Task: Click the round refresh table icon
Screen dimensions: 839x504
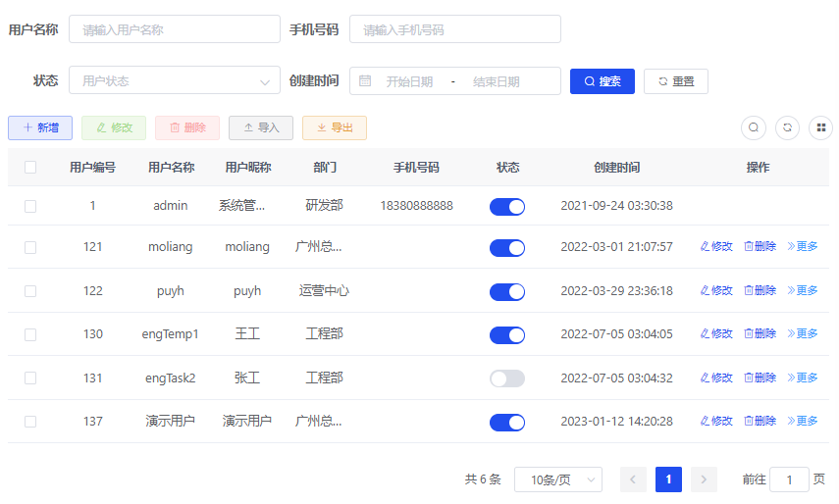Action: [x=788, y=127]
